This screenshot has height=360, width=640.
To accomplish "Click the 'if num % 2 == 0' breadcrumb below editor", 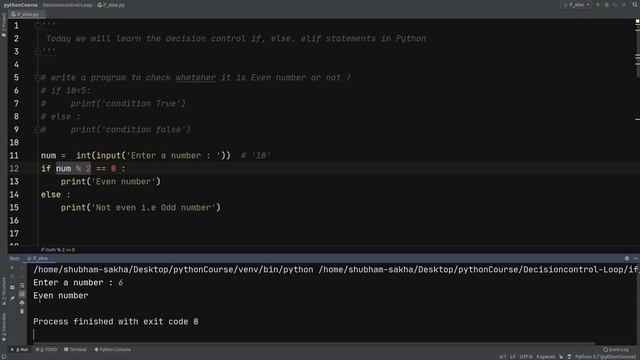I will click(58, 250).
